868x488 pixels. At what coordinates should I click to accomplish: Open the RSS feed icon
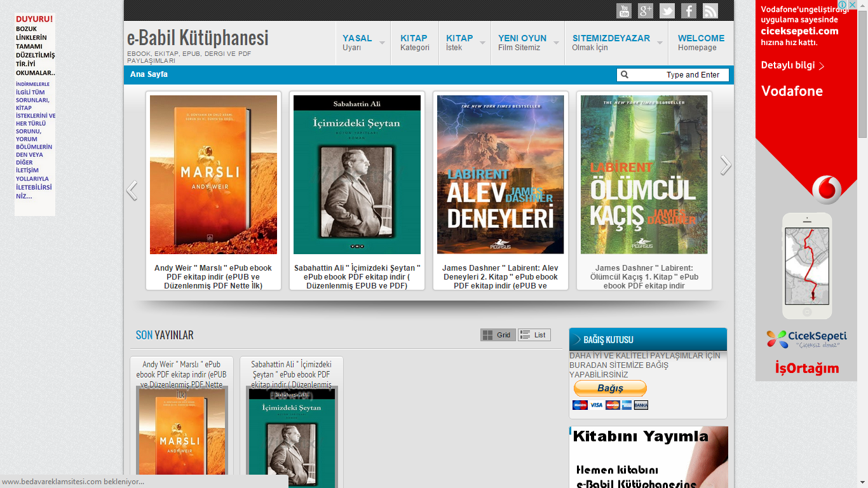710,11
